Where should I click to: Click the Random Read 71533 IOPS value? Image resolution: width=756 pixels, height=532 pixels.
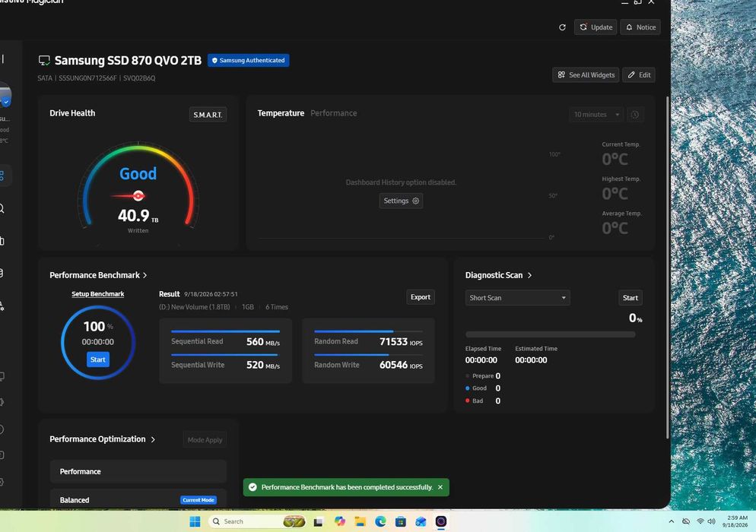[401, 342]
